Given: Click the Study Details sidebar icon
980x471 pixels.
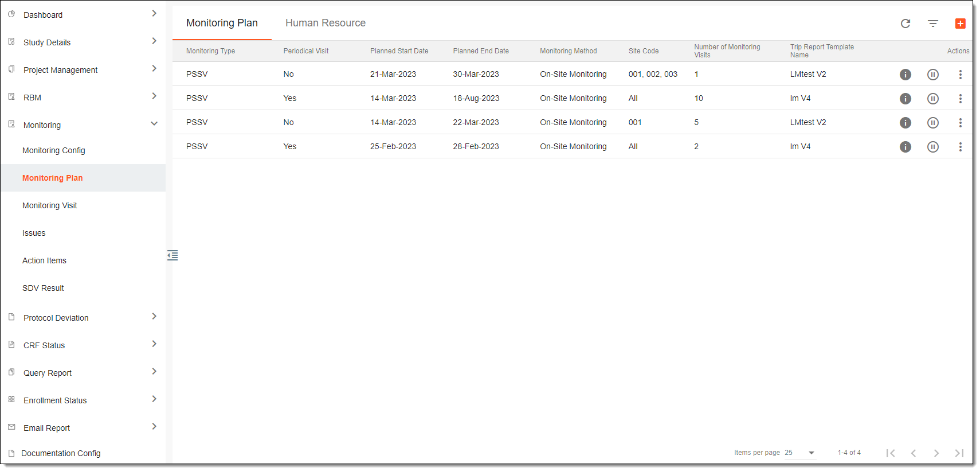Looking at the screenshot, I should [11, 41].
